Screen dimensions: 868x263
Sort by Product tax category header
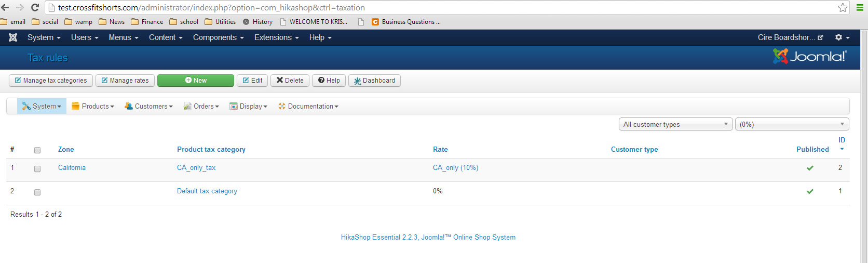211,149
